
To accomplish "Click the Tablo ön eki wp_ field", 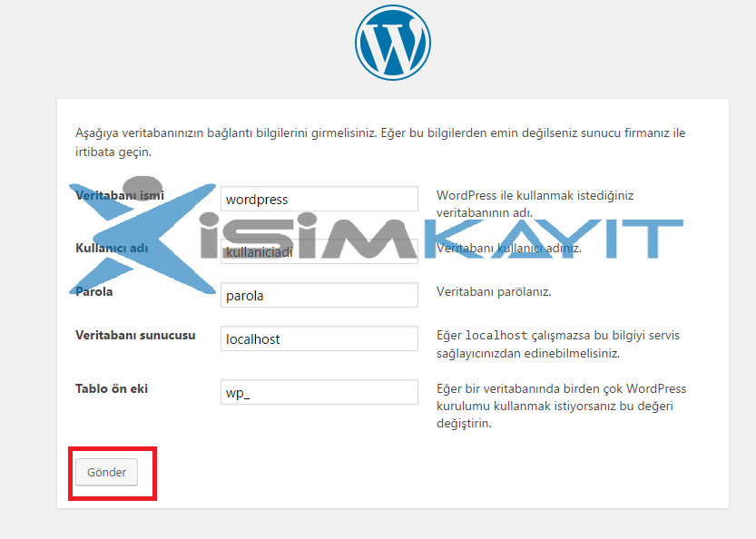I will tap(319, 392).
